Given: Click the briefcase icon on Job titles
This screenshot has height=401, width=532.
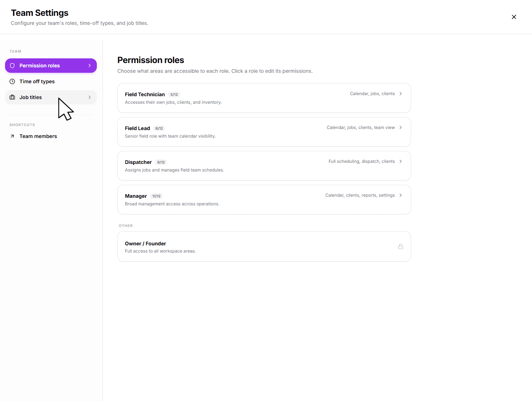Looking at the screenshot, I should 13,97.
